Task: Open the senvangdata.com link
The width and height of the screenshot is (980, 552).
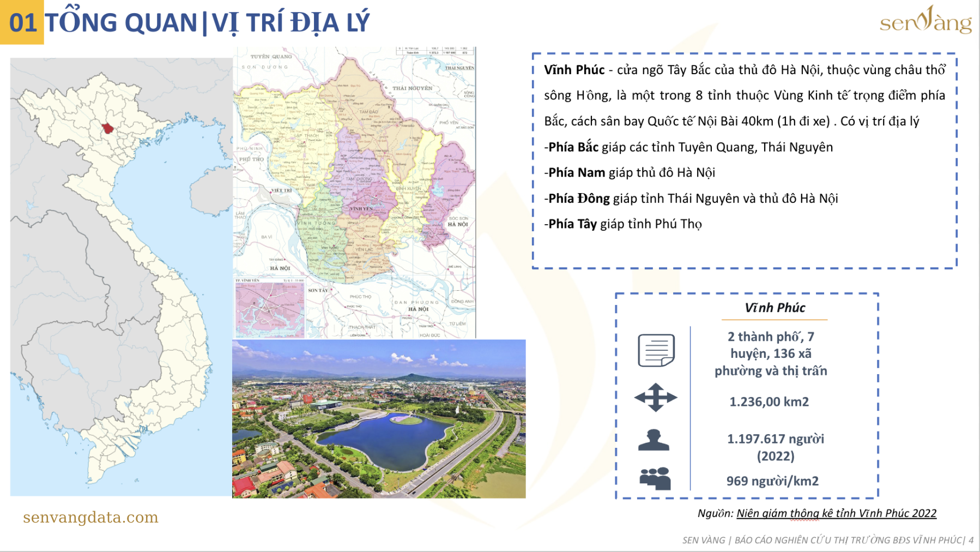Action: point(90,517)
